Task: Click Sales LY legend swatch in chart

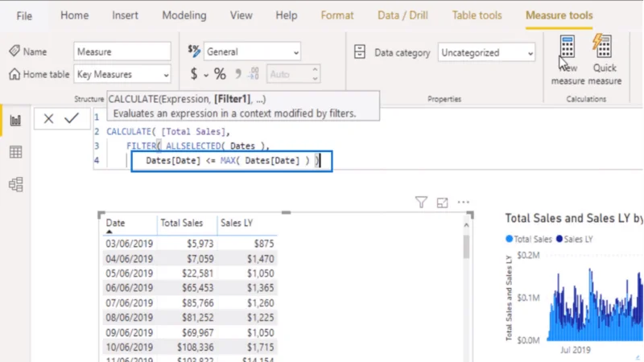Action: tap(559, 239)
